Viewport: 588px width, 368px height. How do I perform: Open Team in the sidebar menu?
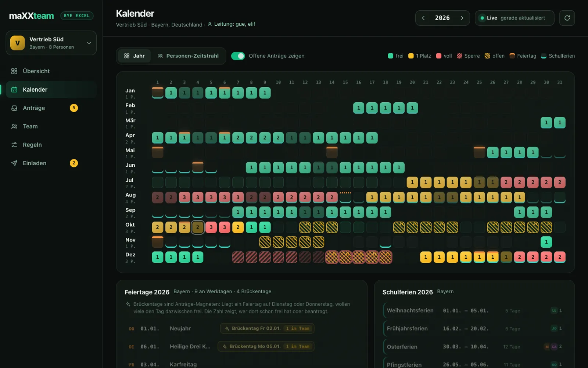(x=51, y=126)
